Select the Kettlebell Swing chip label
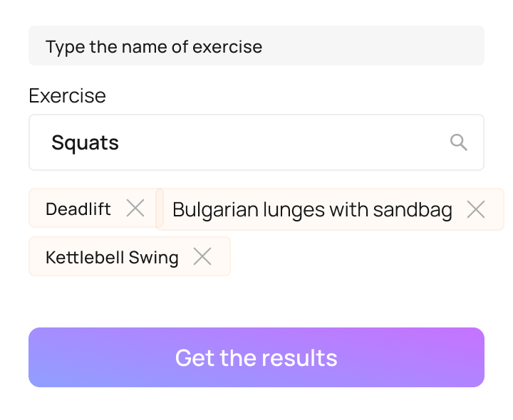Image resolution: width=513 pixels, height=420 pixels. [x=112, y=257]
